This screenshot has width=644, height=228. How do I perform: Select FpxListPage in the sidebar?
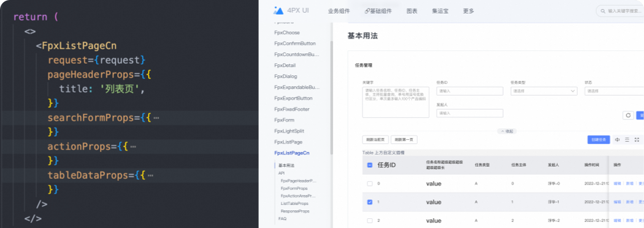pos(288,142)
